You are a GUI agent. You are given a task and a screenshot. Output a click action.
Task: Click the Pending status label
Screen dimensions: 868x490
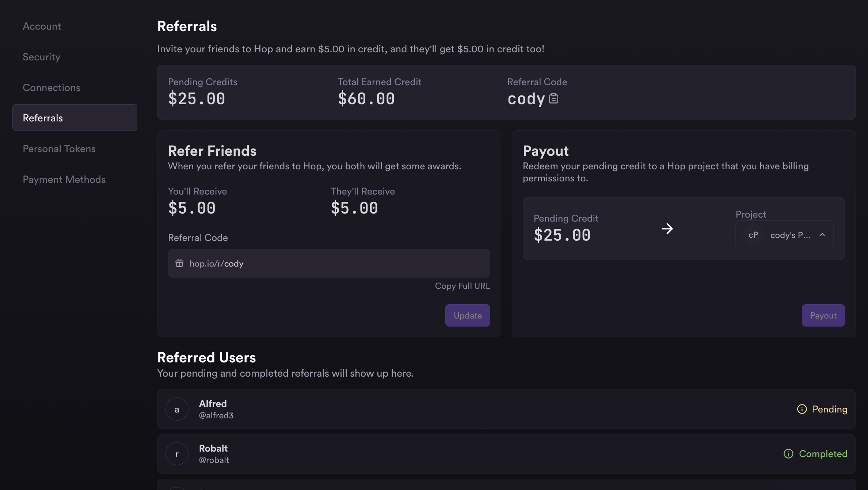[x=830, y=409]
